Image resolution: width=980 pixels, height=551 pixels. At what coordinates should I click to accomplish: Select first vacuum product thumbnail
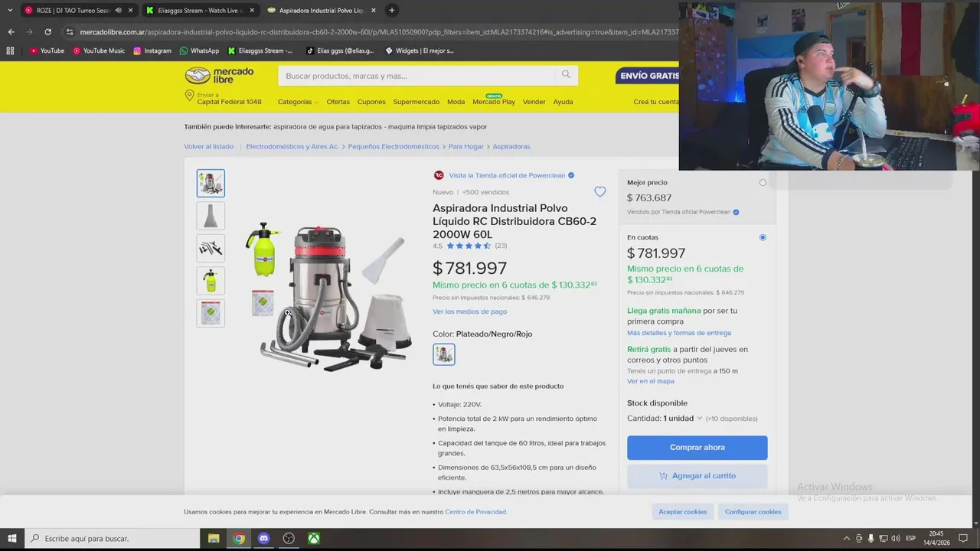[x=211, y=184]
